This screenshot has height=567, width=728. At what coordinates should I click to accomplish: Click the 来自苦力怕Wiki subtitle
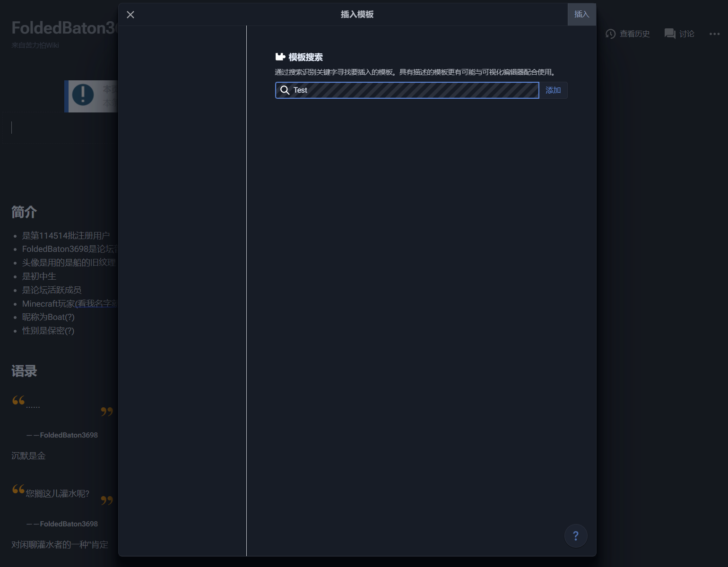35,45
